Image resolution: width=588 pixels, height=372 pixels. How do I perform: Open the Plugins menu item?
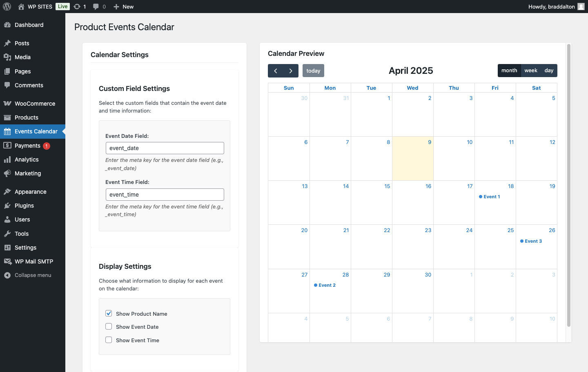pos(24,206)
